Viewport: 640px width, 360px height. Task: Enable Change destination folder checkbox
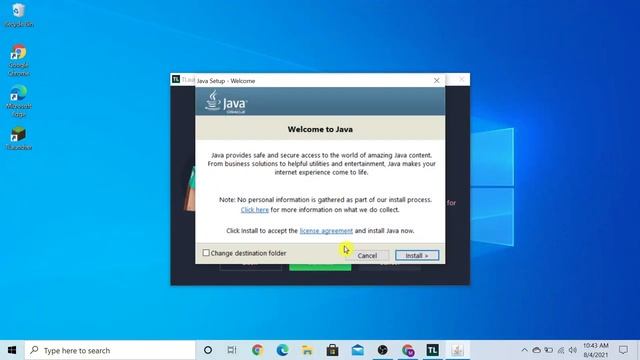click(x=206, y=253)
